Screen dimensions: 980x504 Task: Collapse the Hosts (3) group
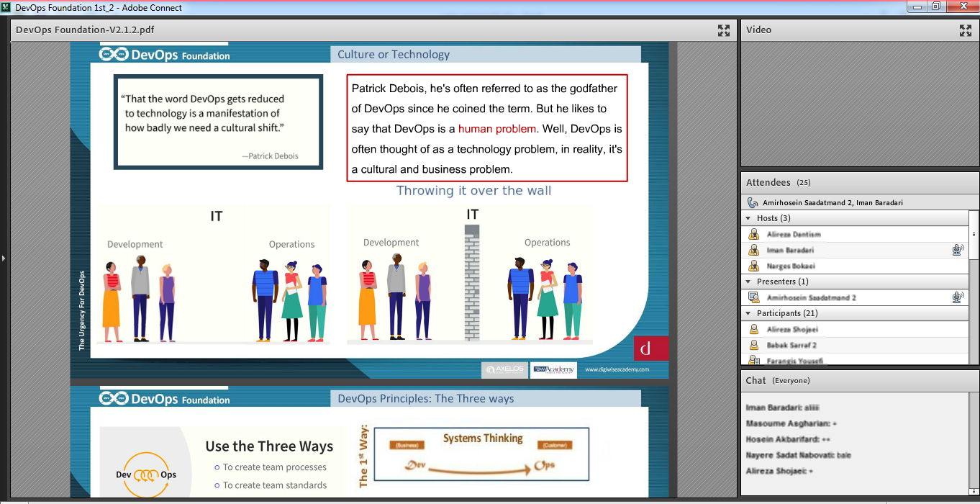[748, 218]
